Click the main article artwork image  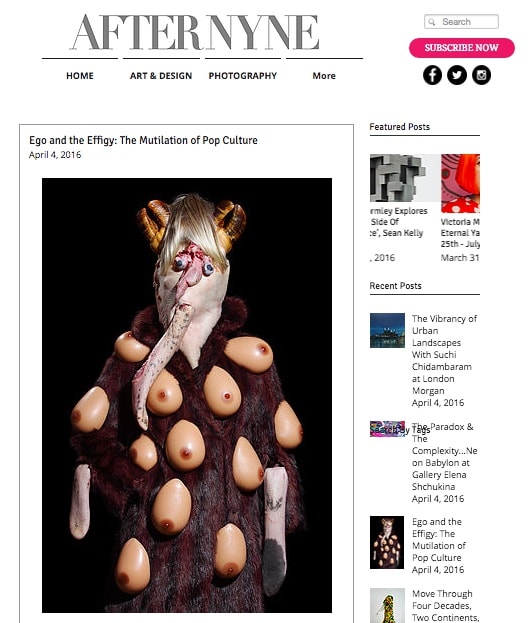pyautogui.click(x=187, y=395)
